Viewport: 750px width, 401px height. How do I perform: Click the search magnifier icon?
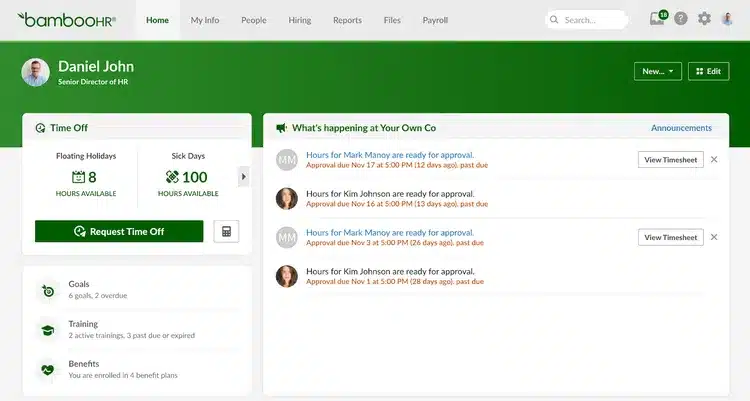click(554, 20)
